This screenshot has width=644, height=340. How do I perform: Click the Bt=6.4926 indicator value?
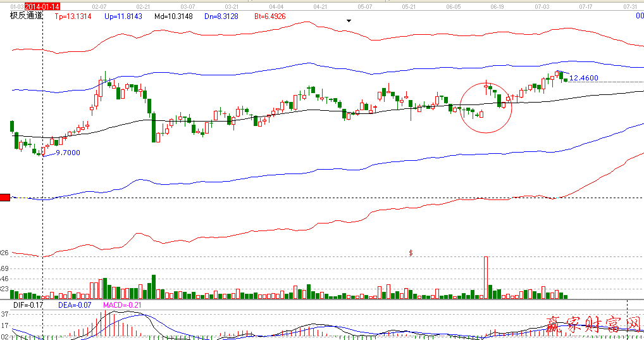click(271, 15)
